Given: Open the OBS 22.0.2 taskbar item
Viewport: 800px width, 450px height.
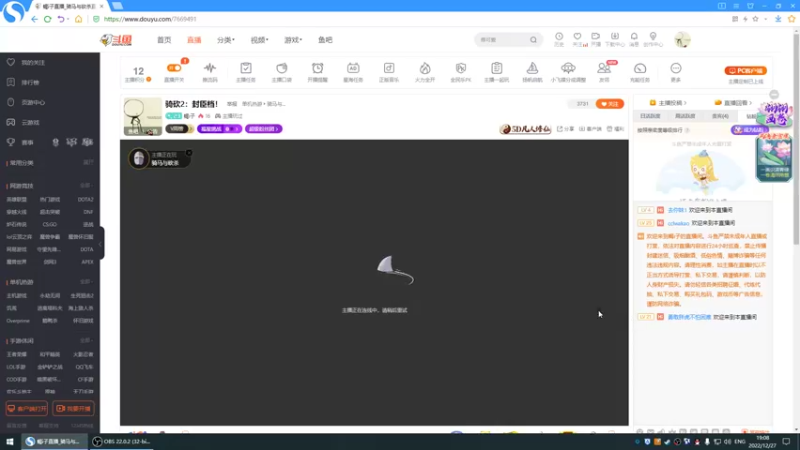Looking at the screenshot, I should tap(121, 441).
